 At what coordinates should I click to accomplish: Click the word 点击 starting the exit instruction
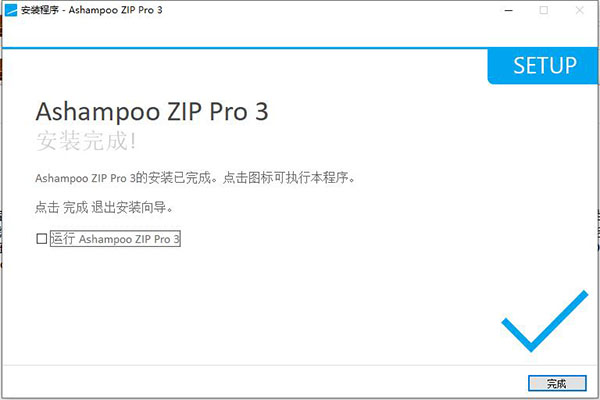coord(47,207)
